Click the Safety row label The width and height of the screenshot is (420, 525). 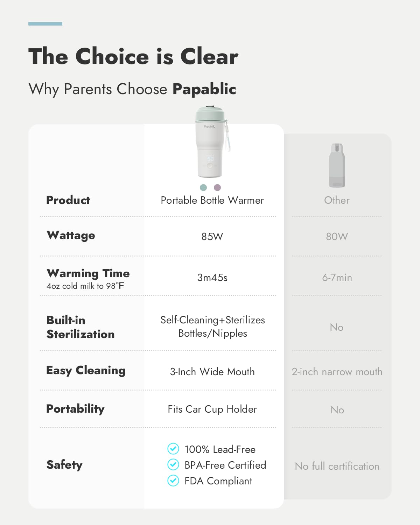pos(64,465)
